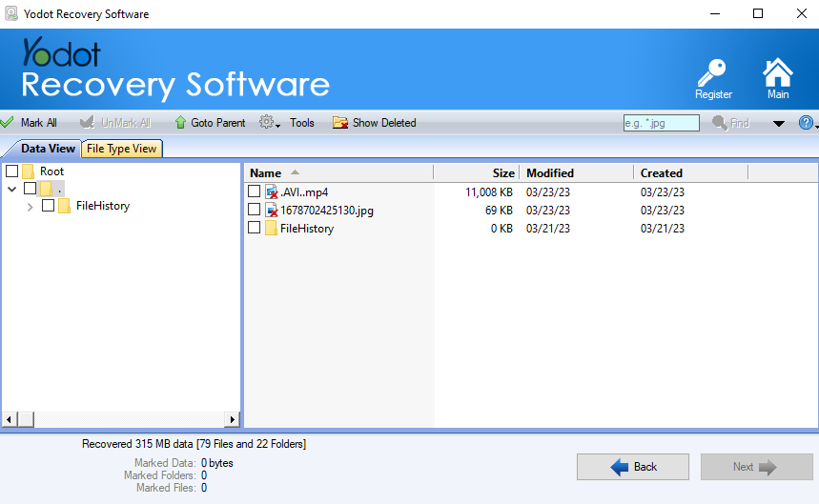
Task: Collapse the '.' folder tree node
Action: click(12, 189)
